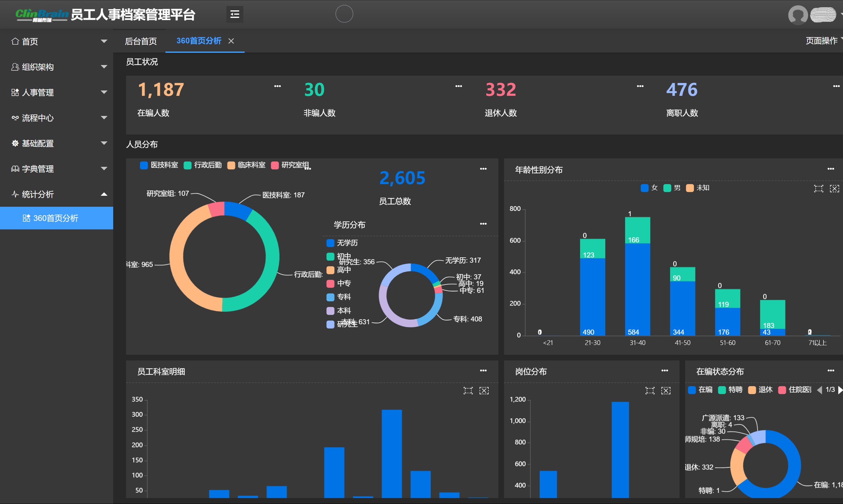Click the 基础配置 gear icon
Viewport: 843px width, 504px height.
15,143
